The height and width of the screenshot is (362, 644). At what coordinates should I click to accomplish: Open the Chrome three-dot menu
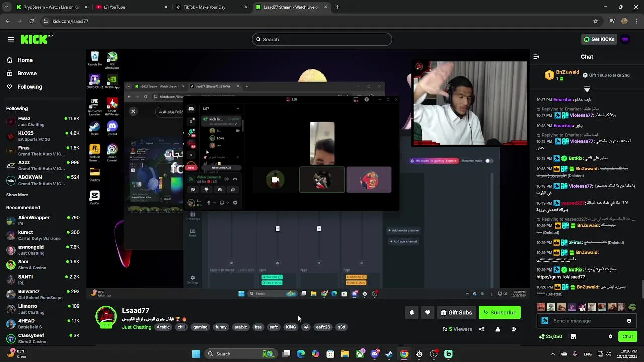(637, 21)
